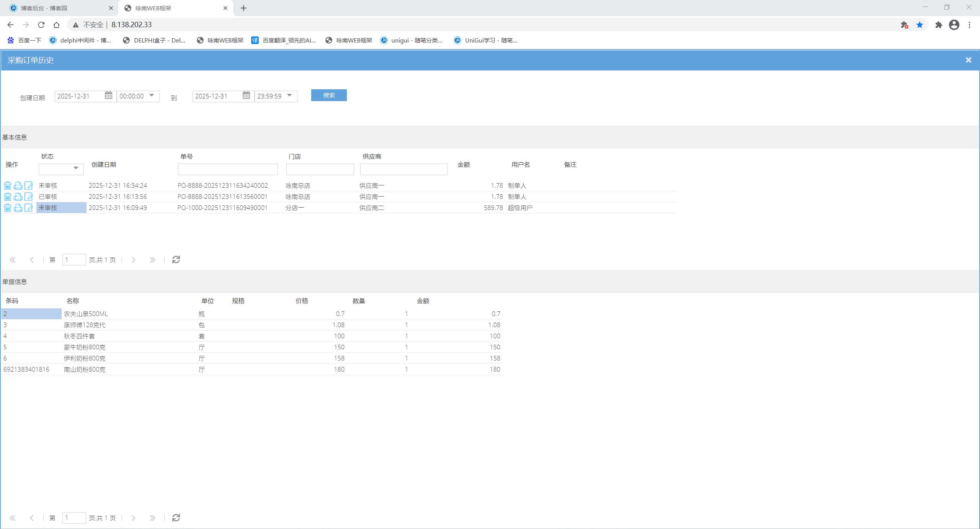Edit the 分店一 order row
The height and width of the screenshot is (529, 980).
29,208
